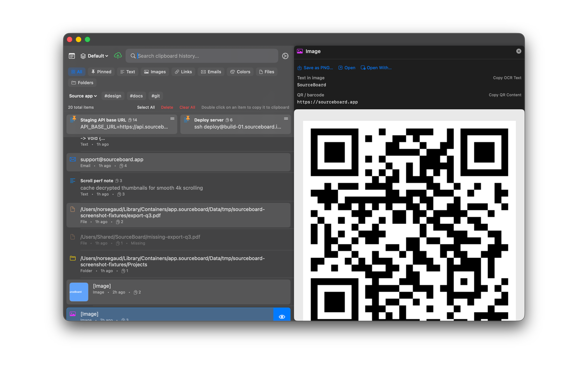Click the https://sourceboard.app QR content text
This screenshot has height=368, width=588.
(x=327, y=102)
